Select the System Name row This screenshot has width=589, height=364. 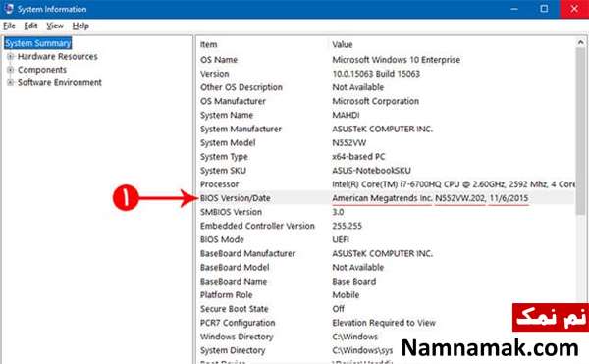pos(386,115)
